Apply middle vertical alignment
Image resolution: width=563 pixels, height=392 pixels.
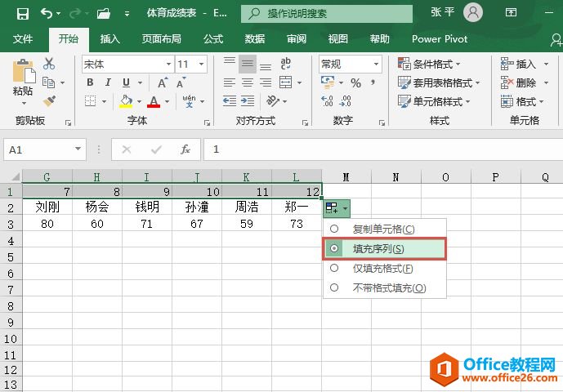coord(248,64)
